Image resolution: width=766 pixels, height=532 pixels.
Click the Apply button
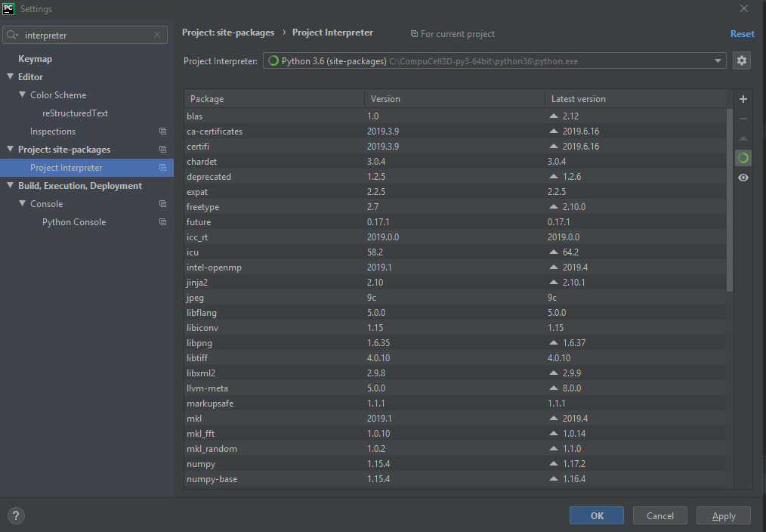pos(724,515)
